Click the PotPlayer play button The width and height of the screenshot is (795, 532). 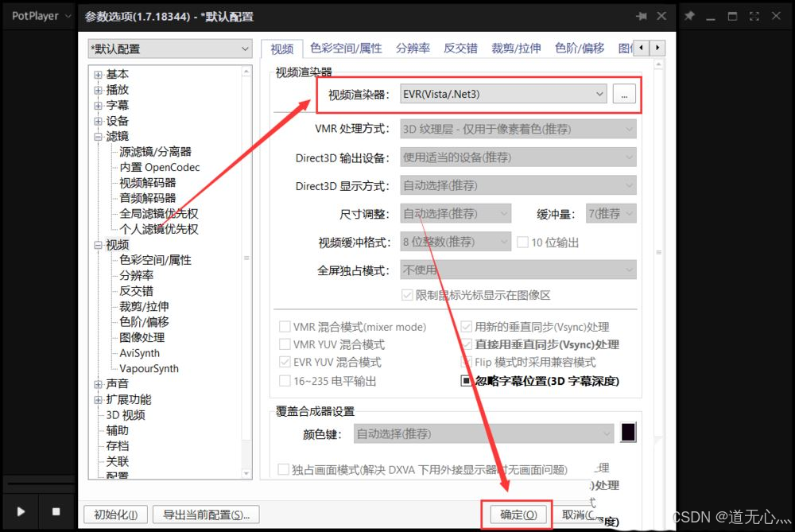coord(21,511)
